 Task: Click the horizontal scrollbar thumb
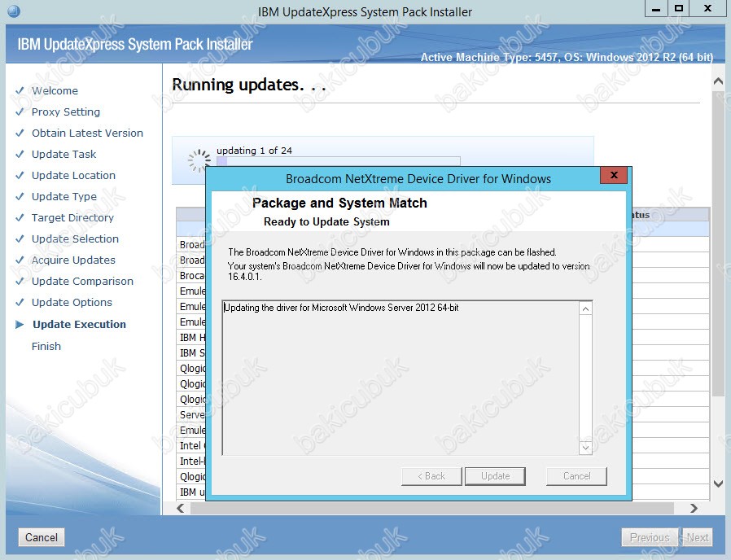(x=431, y=508)
